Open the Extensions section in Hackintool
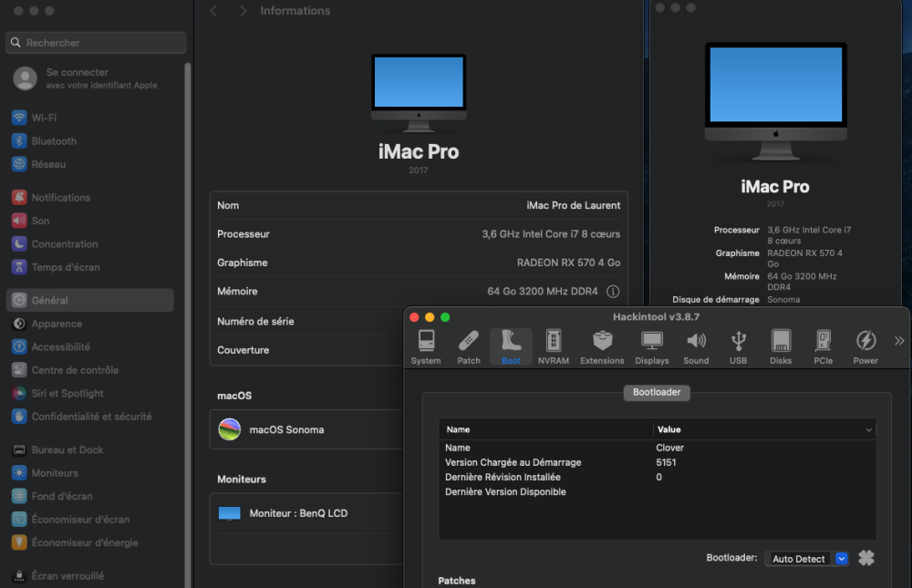Image resolution: width=912 pixels, height=588 pixels. [602, 347]
